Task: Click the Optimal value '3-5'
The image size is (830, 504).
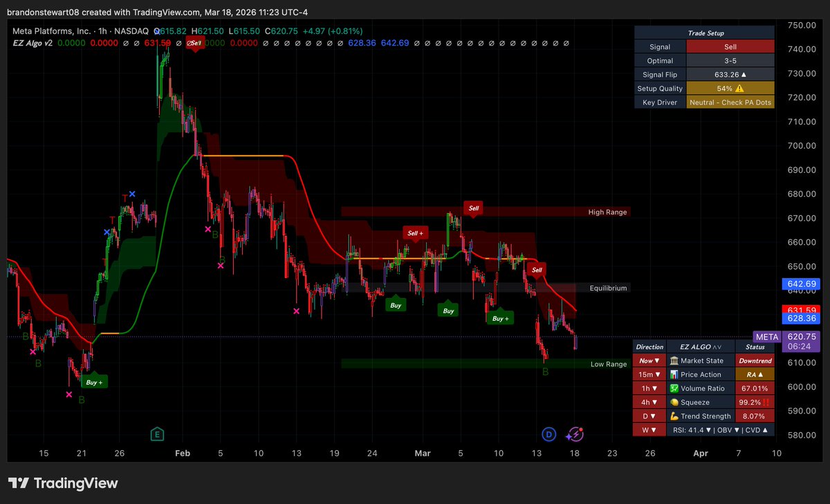Action: click(x=730, y=61)
